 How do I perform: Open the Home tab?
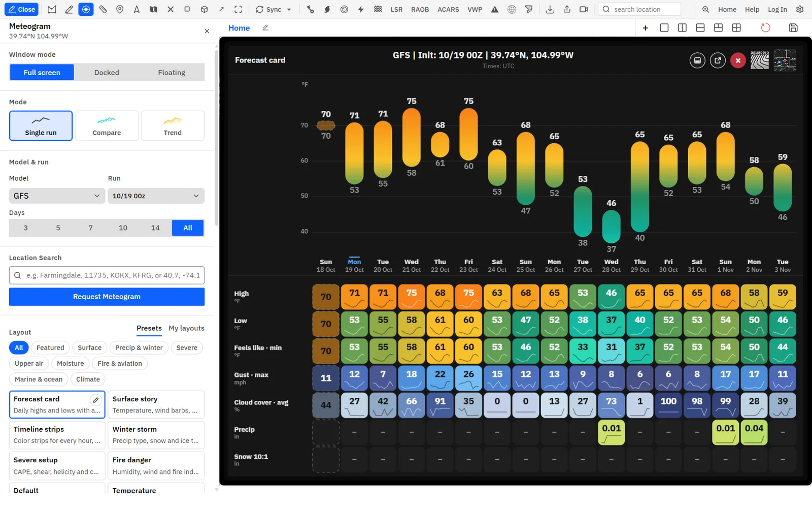239,28
